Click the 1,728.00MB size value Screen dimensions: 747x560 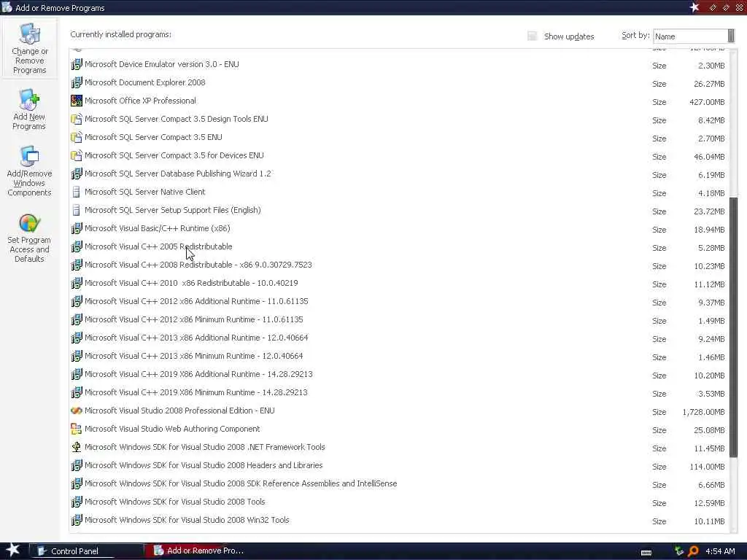[x=703, y=412]
